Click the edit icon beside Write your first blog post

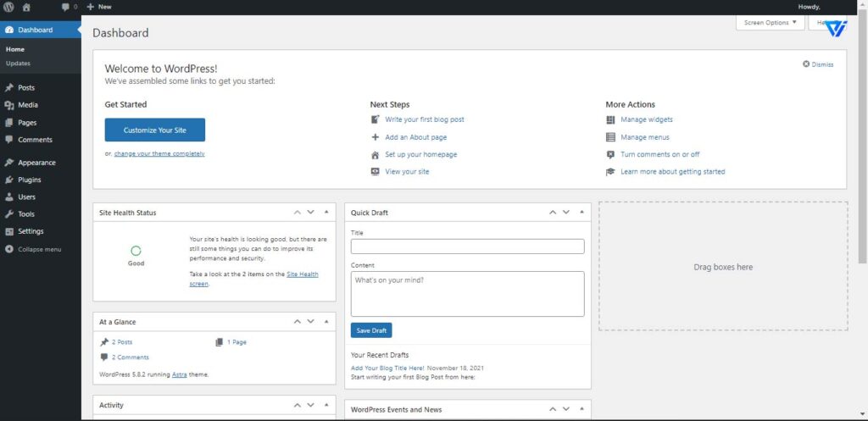point(376,119)
